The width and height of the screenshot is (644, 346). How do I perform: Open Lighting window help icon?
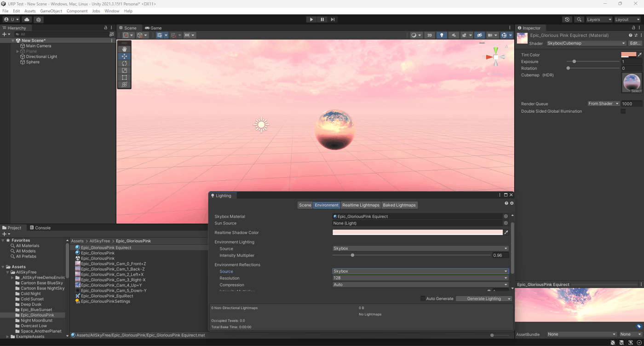point(506,203)
